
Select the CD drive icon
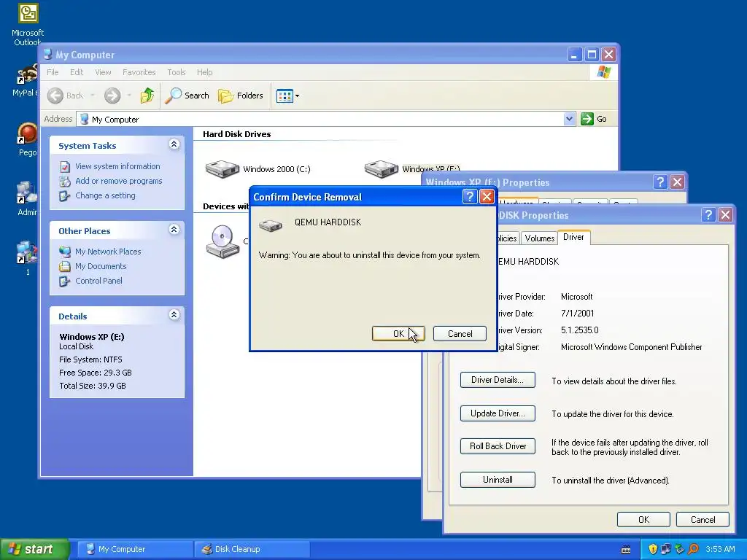pos(222,241)
